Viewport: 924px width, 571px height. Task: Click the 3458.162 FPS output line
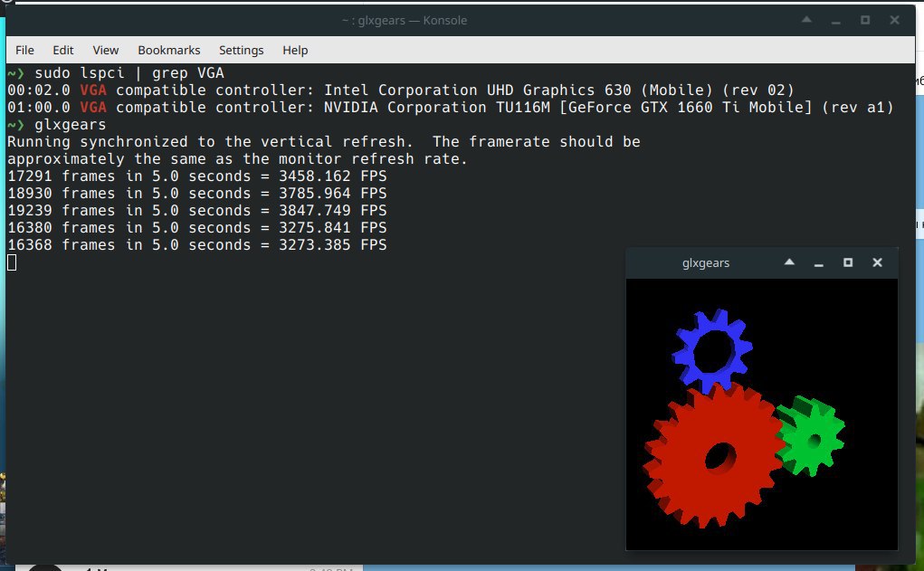(196, 176)
